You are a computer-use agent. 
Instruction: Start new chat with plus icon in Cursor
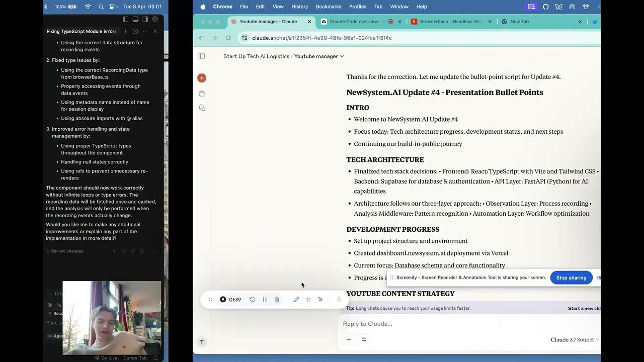pos(125,31)
